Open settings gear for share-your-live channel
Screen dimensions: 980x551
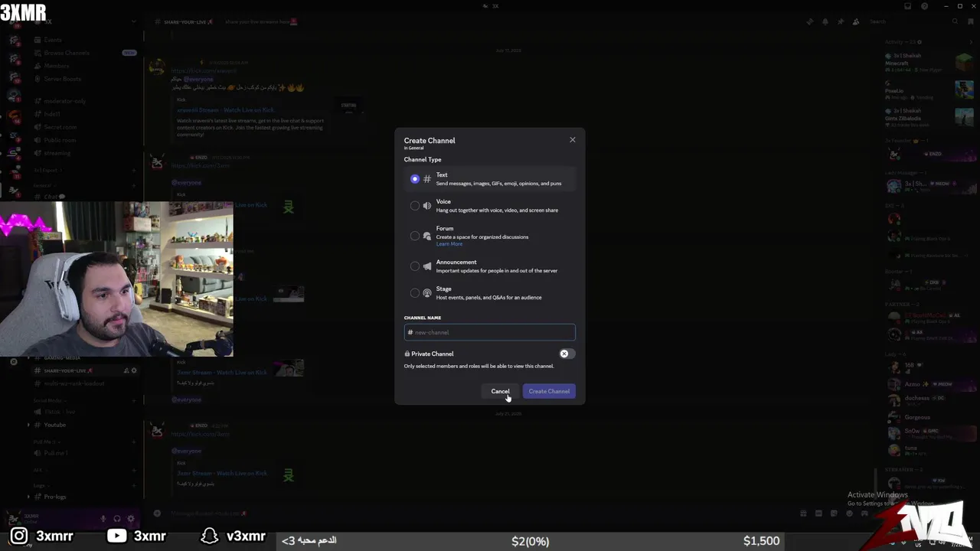tap(134, 370)
